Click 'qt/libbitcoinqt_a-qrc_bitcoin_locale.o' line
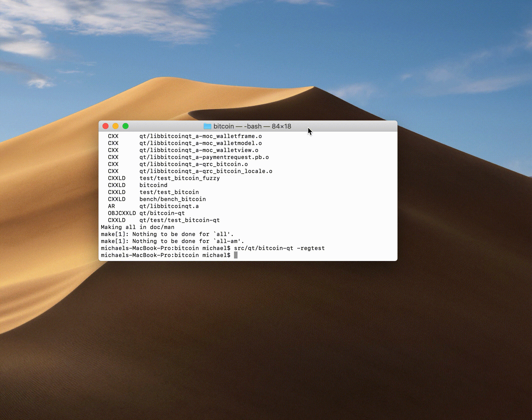 (206, 171)
